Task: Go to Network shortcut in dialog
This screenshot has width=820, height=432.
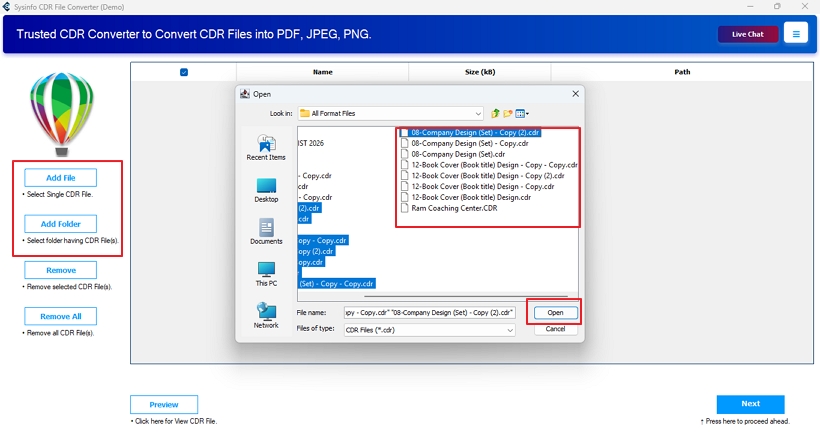Action: 266,315
